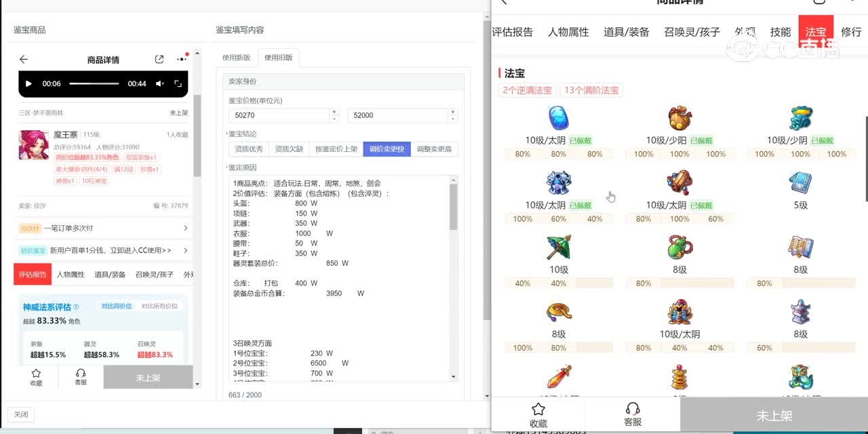Open the three-dot more menu

pyautogui.click(x=182, y=59)
